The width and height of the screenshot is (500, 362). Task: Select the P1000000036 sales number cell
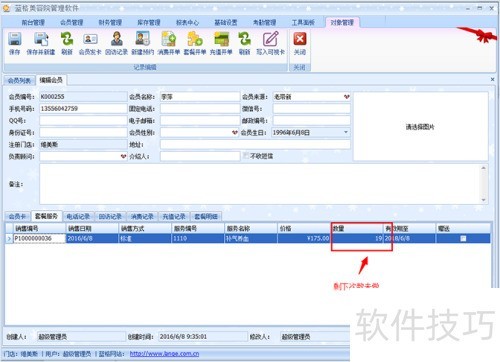(x=39, y=238)
